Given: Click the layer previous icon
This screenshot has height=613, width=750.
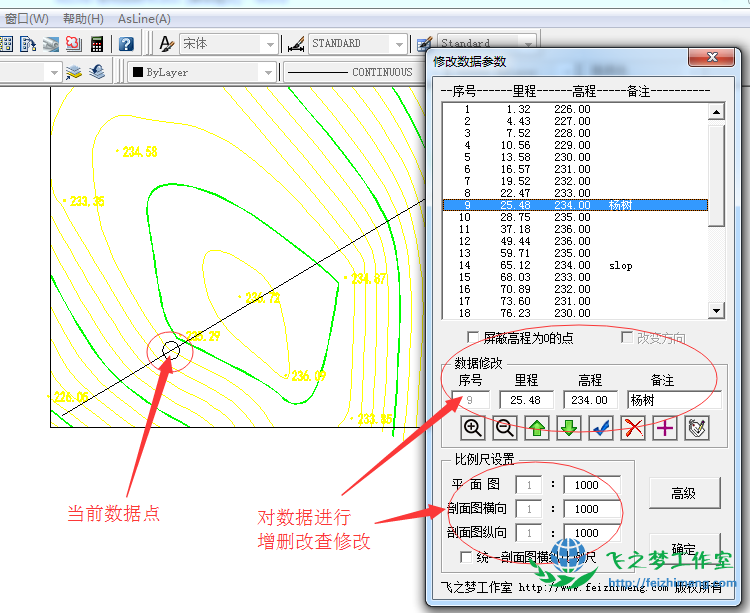Looking at the screenshot, I should [x=98, y=72].
